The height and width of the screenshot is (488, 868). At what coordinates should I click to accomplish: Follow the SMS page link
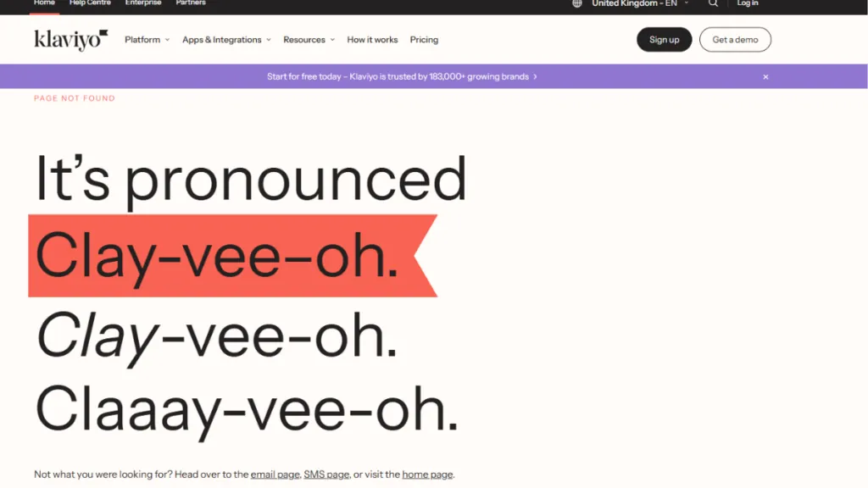[326, 474]
